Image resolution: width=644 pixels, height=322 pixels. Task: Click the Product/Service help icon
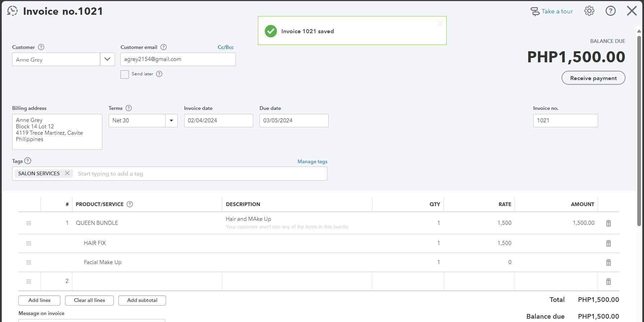(x=130, y=204)
